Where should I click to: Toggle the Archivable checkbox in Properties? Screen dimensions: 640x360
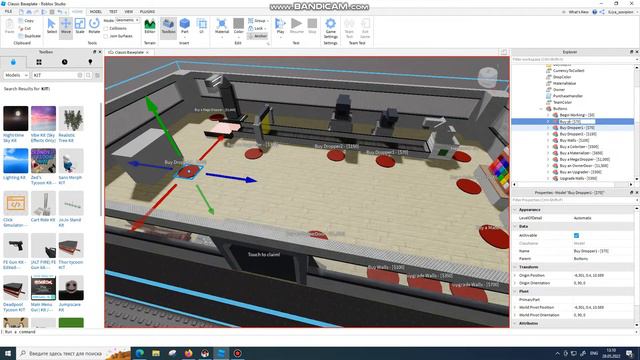click(576, 236)
